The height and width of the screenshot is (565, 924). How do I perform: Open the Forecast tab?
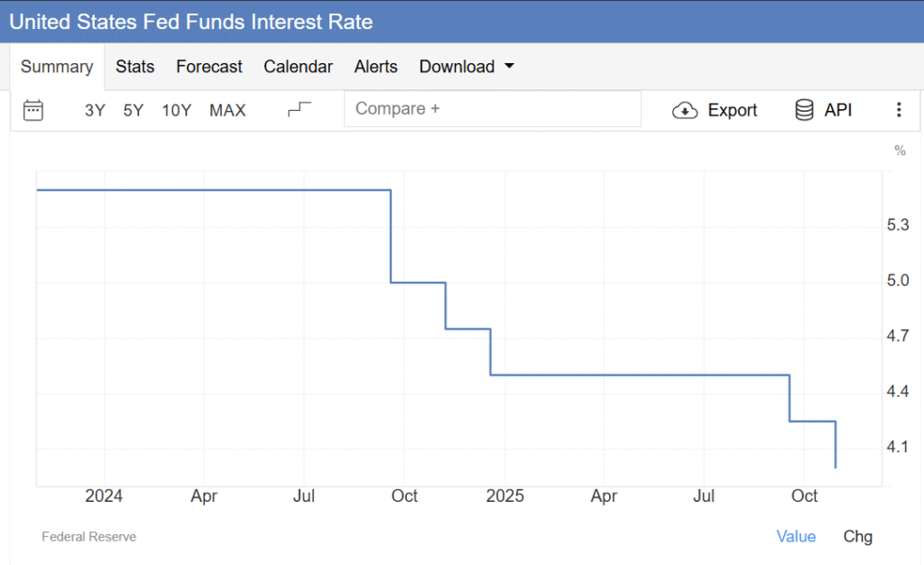pos(209,67)
